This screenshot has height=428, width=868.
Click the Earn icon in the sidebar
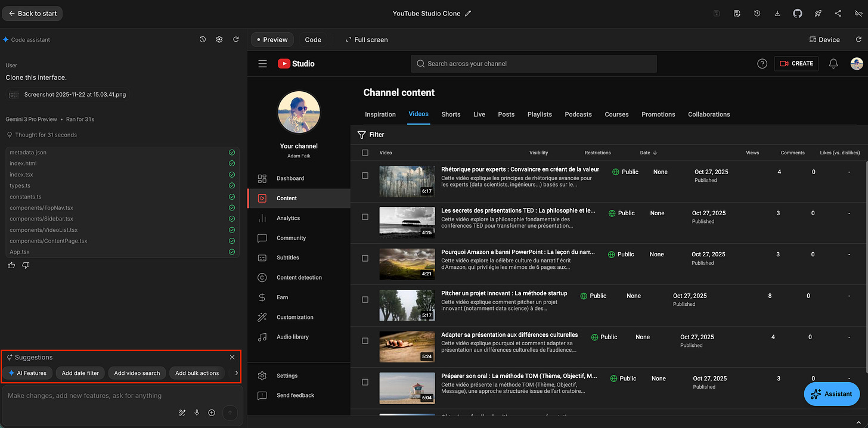click(x=262, y=297)
